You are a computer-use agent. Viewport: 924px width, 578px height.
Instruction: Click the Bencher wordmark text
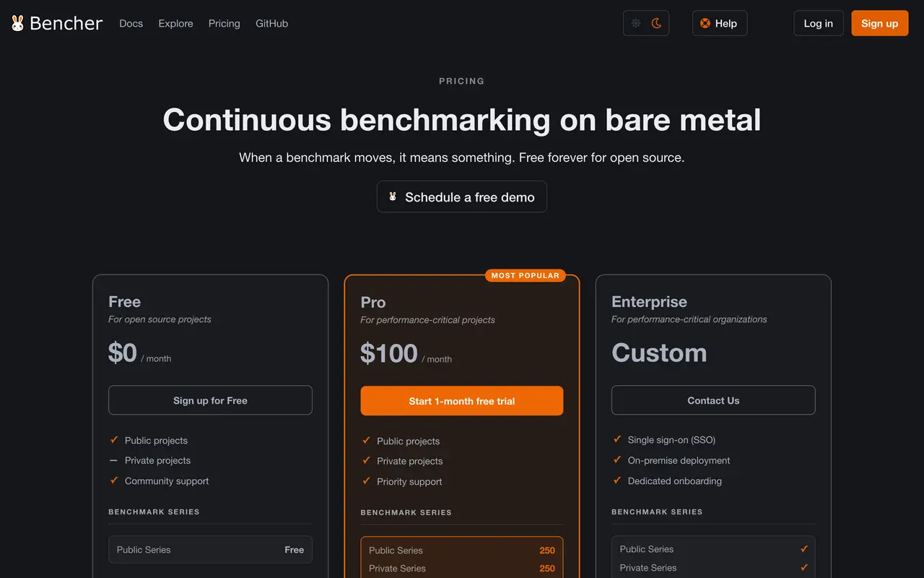pyautogui.click(x=66, y=23)
